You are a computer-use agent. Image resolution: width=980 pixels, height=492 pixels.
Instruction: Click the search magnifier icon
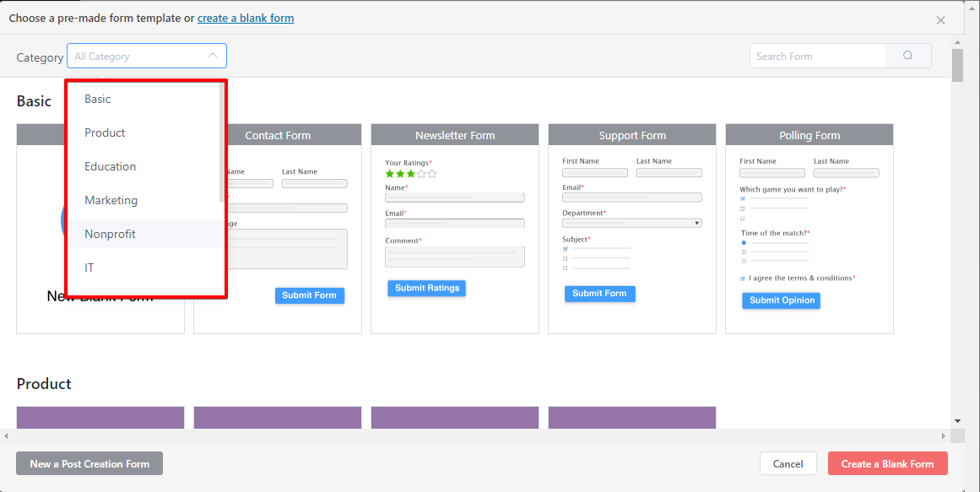tap(907, 56)
